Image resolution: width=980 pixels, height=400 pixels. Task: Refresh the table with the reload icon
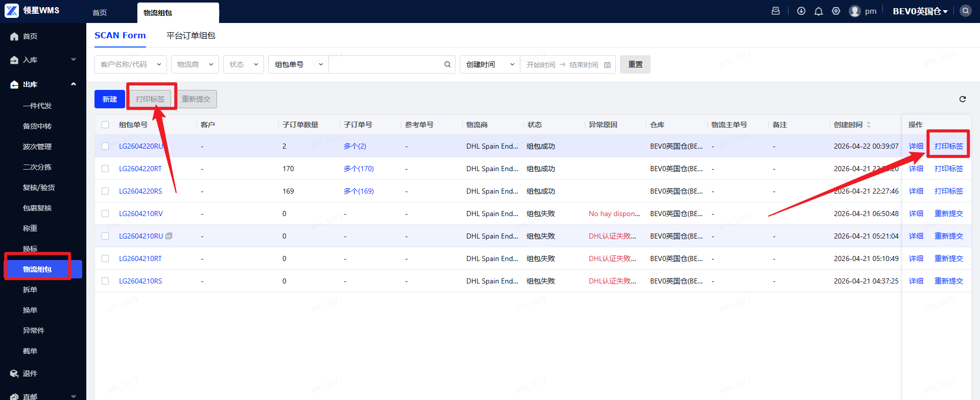point(963,99)
